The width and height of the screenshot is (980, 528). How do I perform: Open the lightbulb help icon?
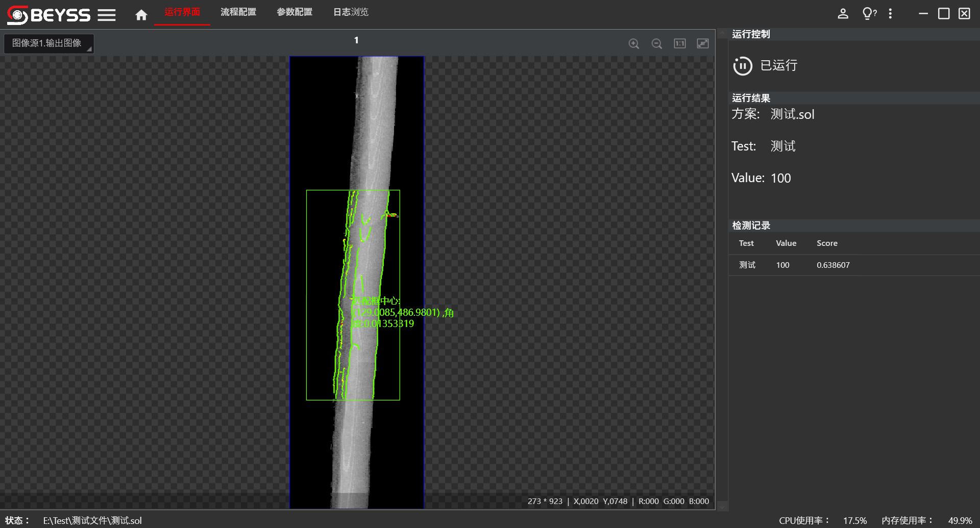tap(868, 14)
